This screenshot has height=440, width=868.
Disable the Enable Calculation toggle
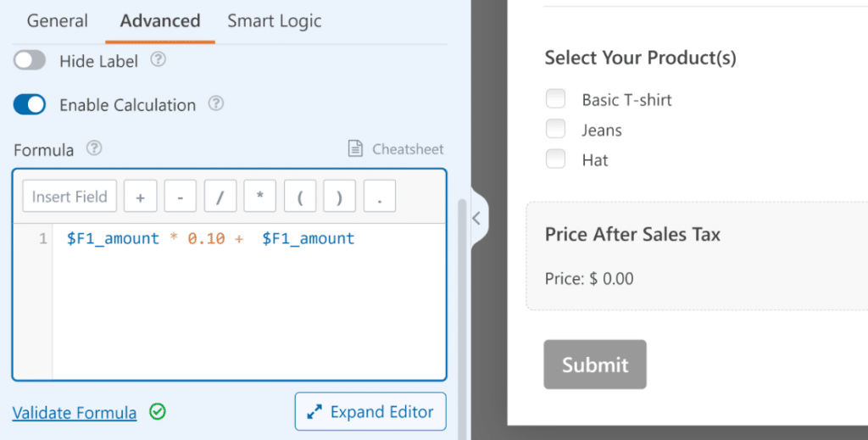tap(30, 105)
